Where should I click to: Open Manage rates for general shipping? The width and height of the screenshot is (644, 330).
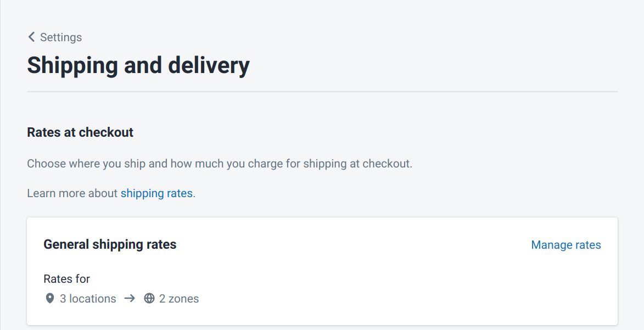click(565, 245)
